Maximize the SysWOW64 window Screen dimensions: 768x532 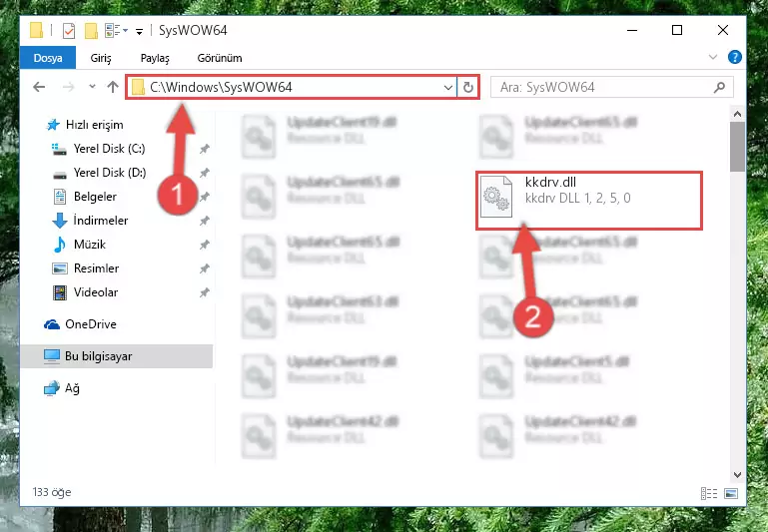pos(677,30)
